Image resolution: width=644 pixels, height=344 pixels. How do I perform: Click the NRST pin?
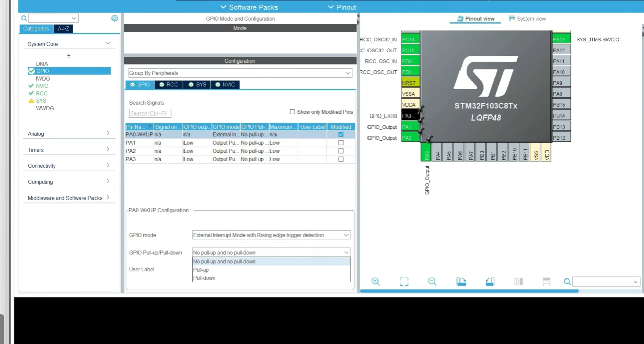[410, 83]
